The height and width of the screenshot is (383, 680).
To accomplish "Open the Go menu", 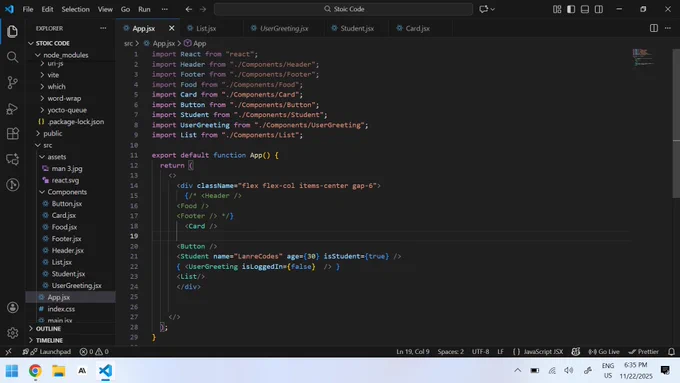I will (x=125, y=9).
